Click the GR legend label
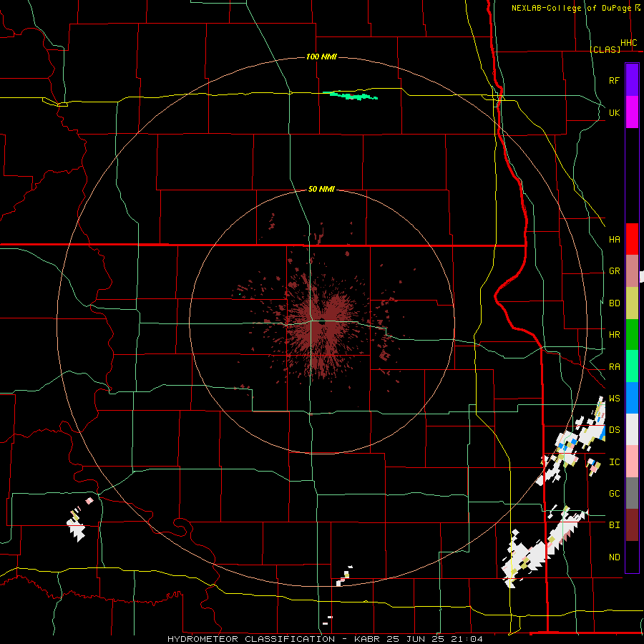This screenshot has height=644, width=644. pyautogui.click(x=614, y=271)
